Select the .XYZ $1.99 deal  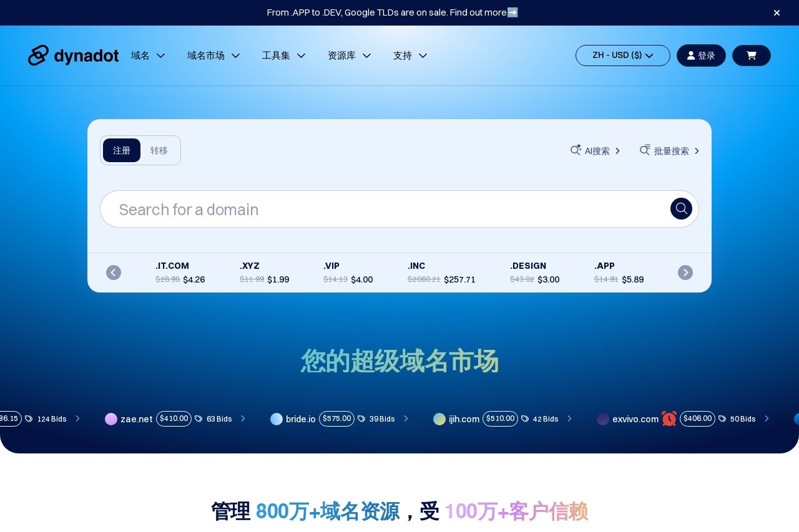click(264, 273)
